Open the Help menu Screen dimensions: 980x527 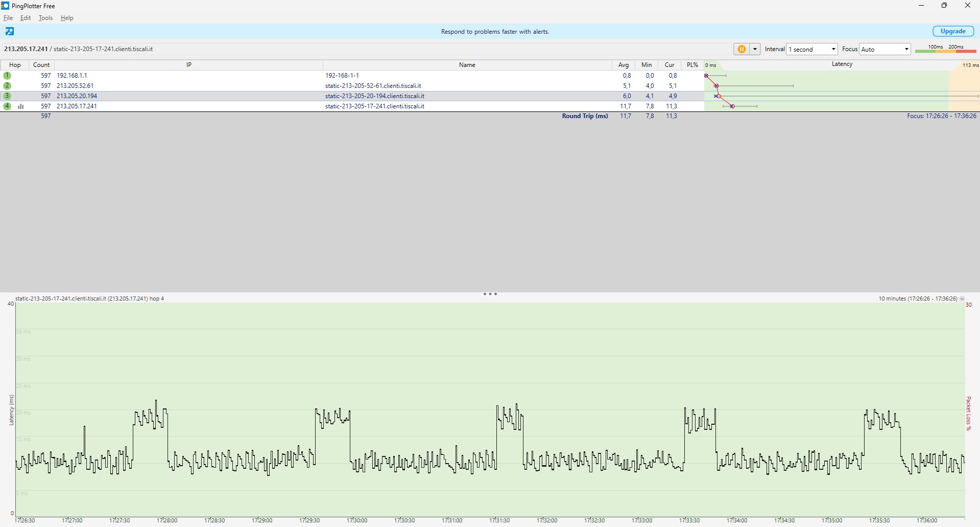[67, 18]
